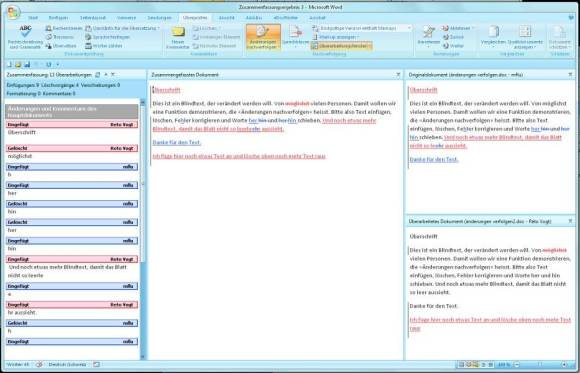Click the Office button orb
Image resolution: width=580 pixels, height=373 pixels.
point(13,13)
